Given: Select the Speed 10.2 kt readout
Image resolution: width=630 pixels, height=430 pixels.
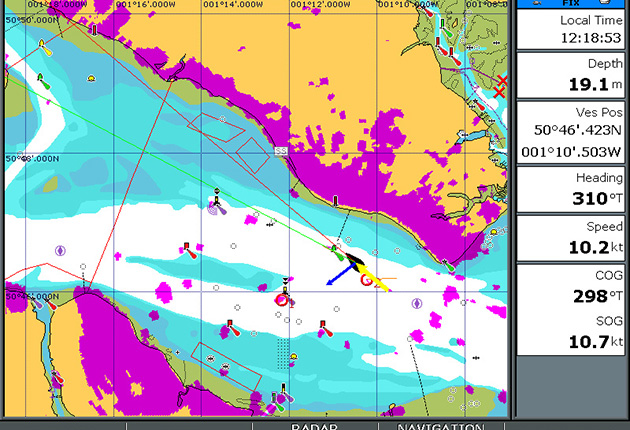Looking at the screenshot, I should click(x=571, y=238).
